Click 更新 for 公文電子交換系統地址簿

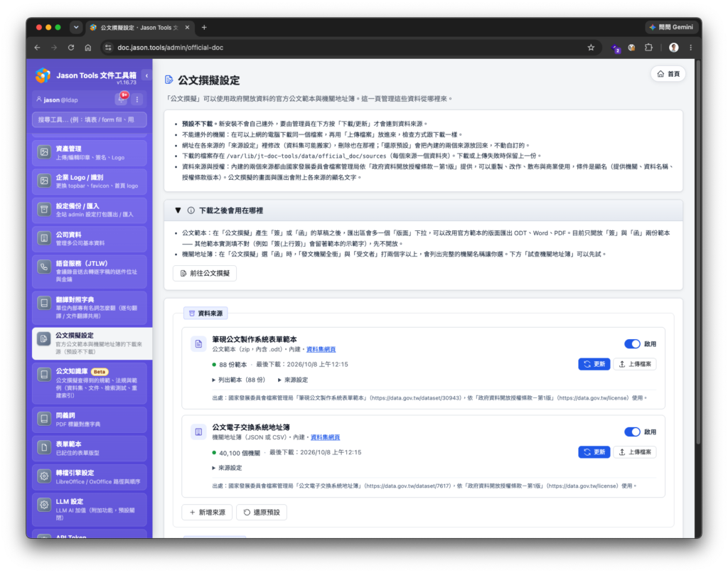point(594,452)
